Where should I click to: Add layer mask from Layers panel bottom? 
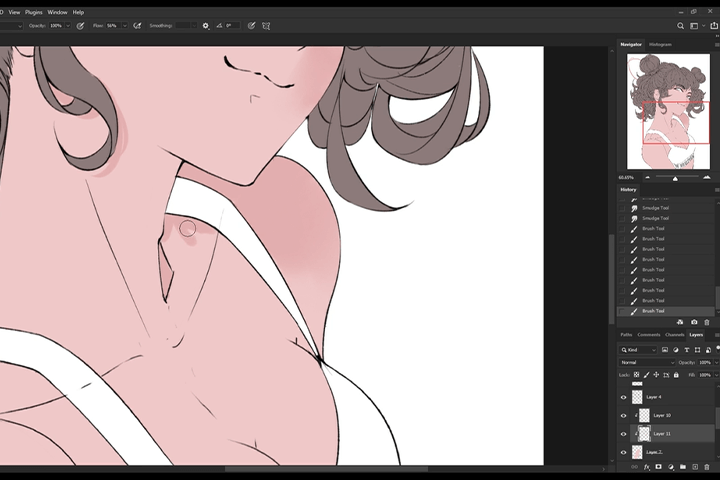[658, 467]
